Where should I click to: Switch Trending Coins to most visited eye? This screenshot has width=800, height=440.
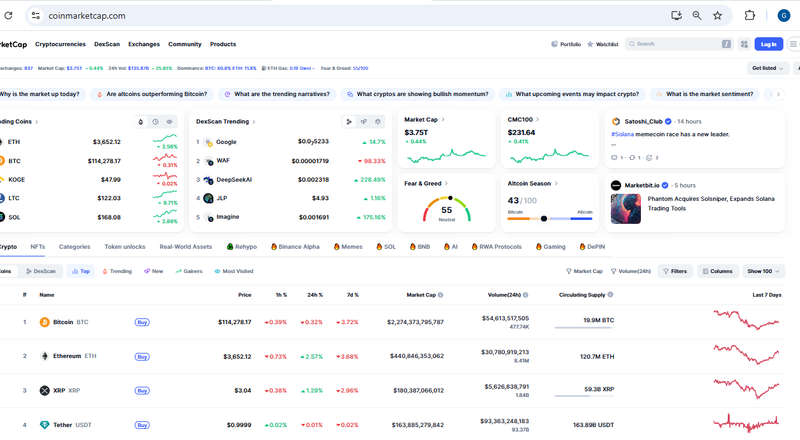pyautogui.click(x=169, y=121)
